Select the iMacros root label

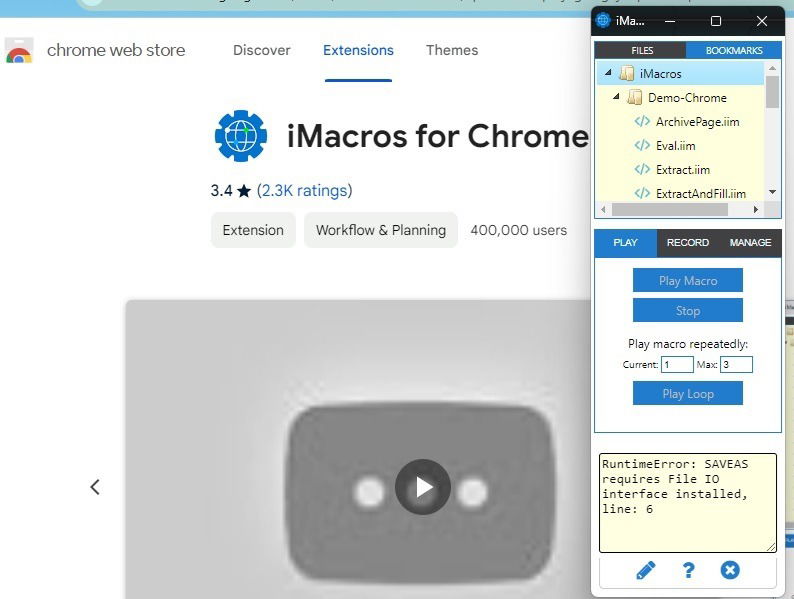[x=660, y=73]
